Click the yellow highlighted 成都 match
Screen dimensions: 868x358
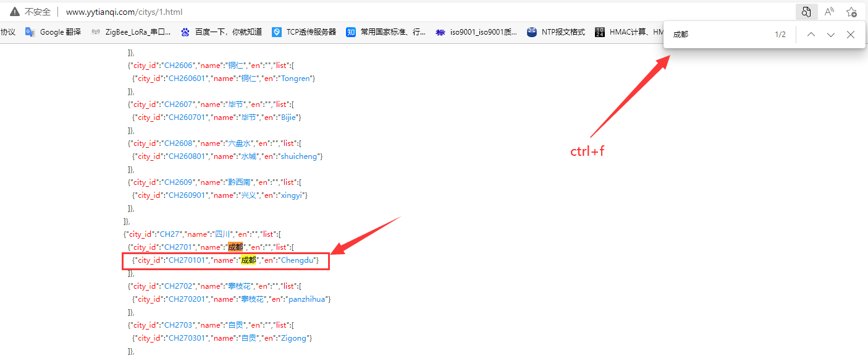248,260
